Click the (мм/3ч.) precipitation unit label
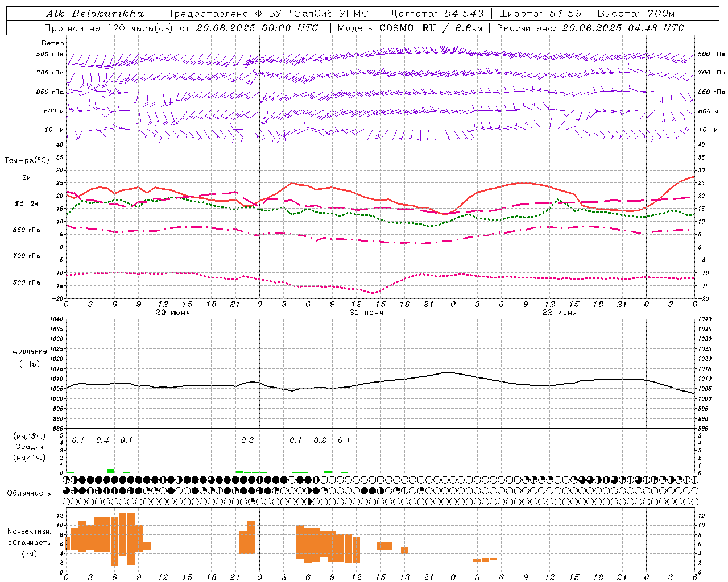 pyautogui.click(x=30, y=436)
